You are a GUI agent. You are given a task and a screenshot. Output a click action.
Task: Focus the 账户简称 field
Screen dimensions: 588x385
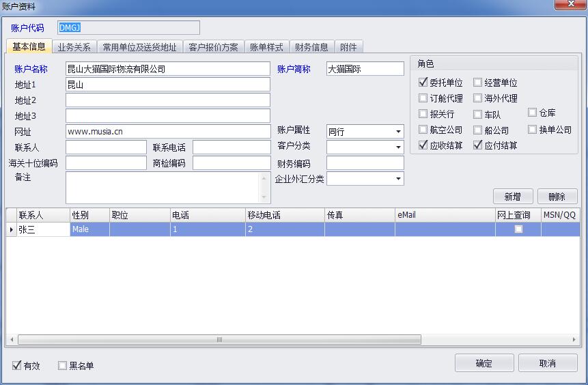(365, 69)
